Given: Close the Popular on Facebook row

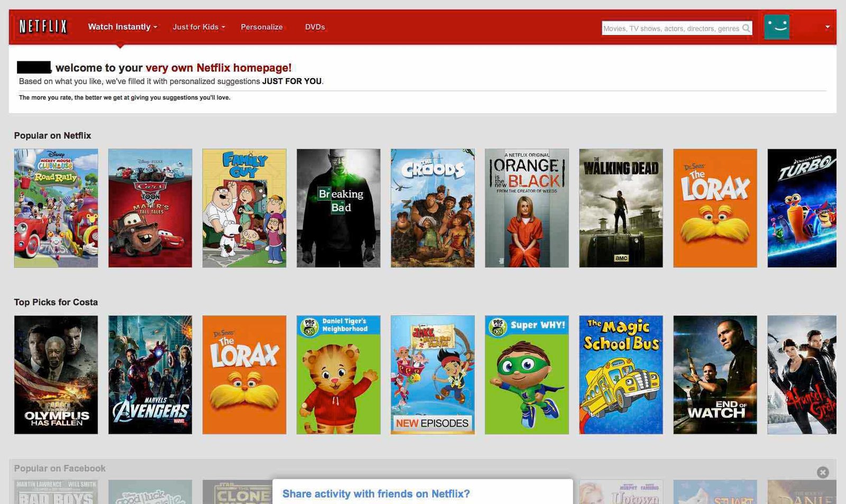Looking at the screenshot, I should (823, 472).
